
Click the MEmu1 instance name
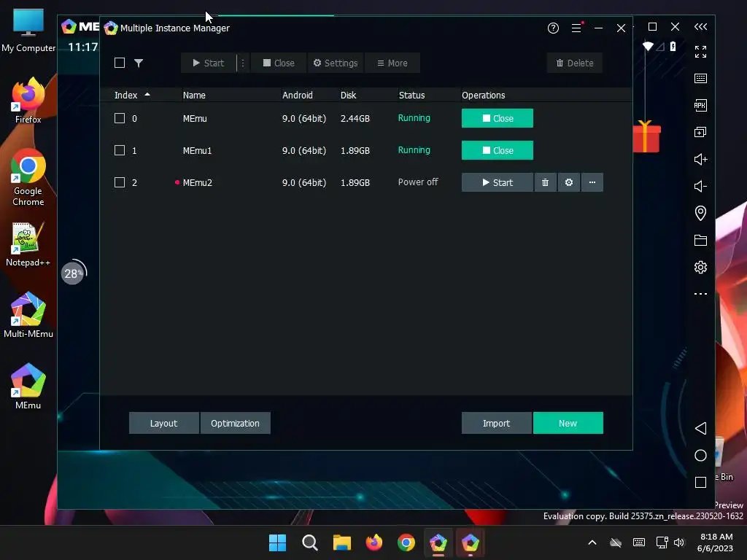(197, 150)
